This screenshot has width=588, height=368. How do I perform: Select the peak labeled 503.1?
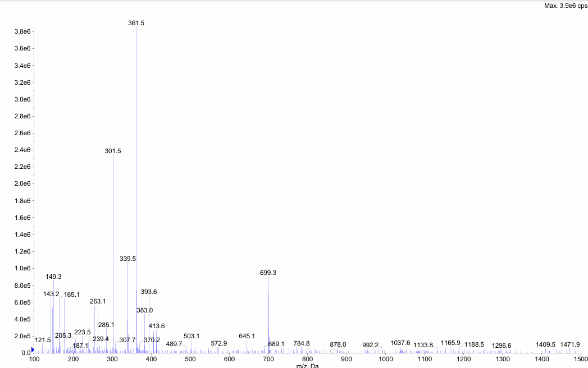[192, 336]
